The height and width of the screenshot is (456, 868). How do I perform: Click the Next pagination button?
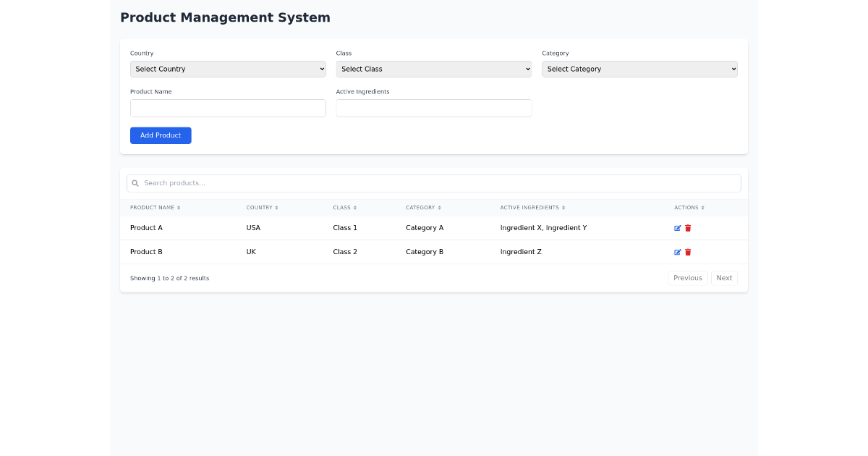(724, 278)
